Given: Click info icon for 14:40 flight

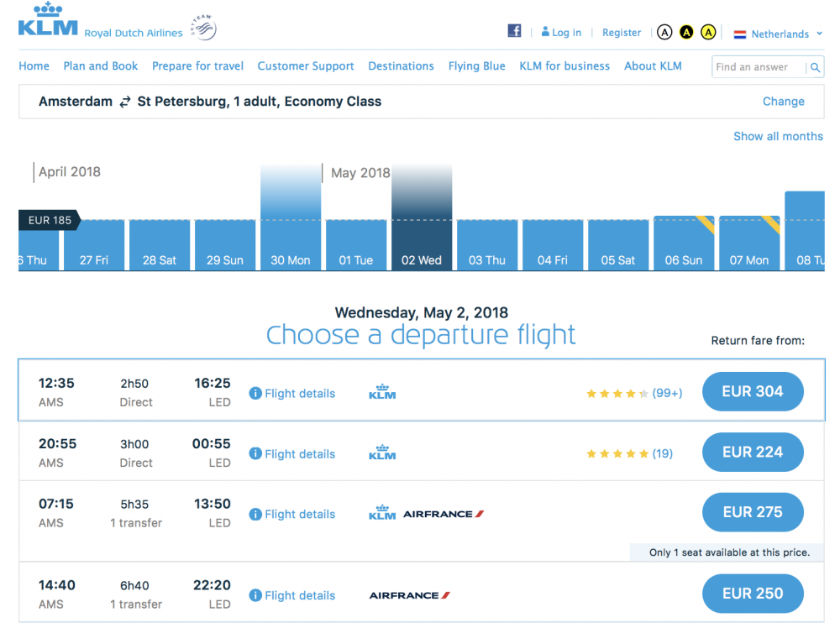Looking at the screenshot, I should (255, 595).
